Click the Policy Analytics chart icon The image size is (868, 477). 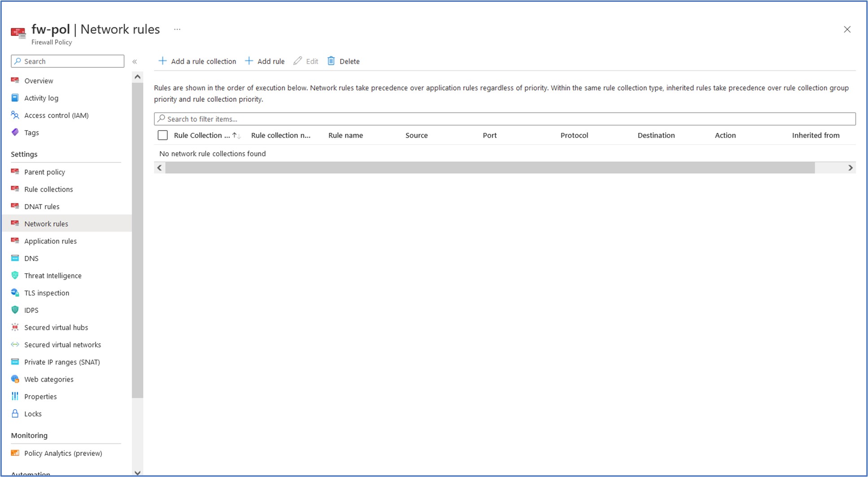click(15, 453)
